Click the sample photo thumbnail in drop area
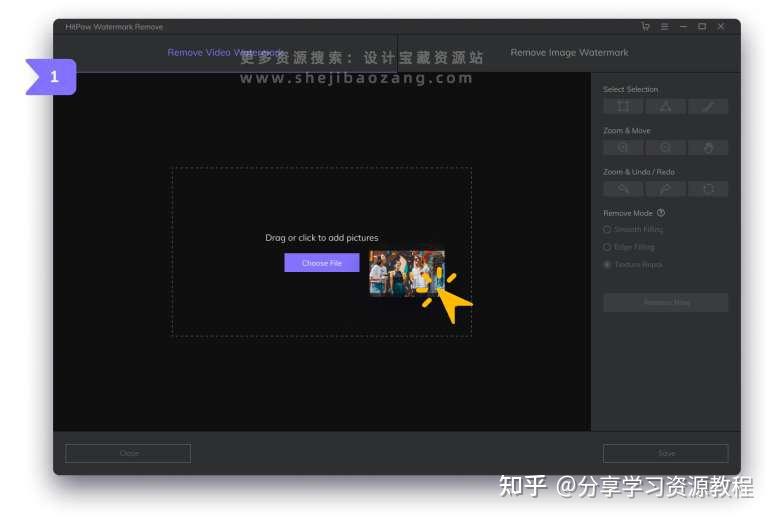The image size is (774, 519). tap(407, 273)
